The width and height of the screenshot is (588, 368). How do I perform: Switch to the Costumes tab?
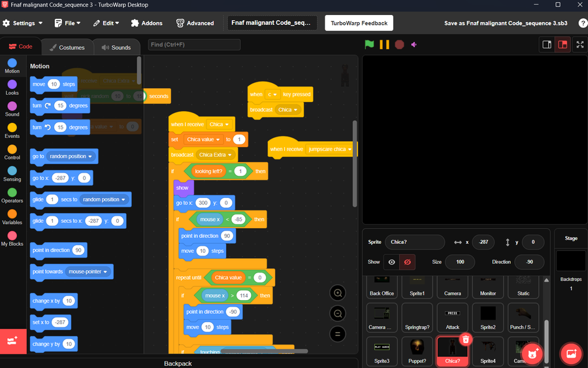point(67,47)
